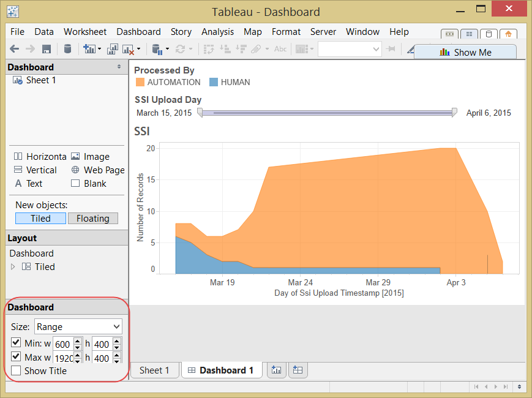Image resolution: width=532 pixels, height=398 pixels.
Task: Create new worksheet tab icon at bottom
Action: click(277, 370)
